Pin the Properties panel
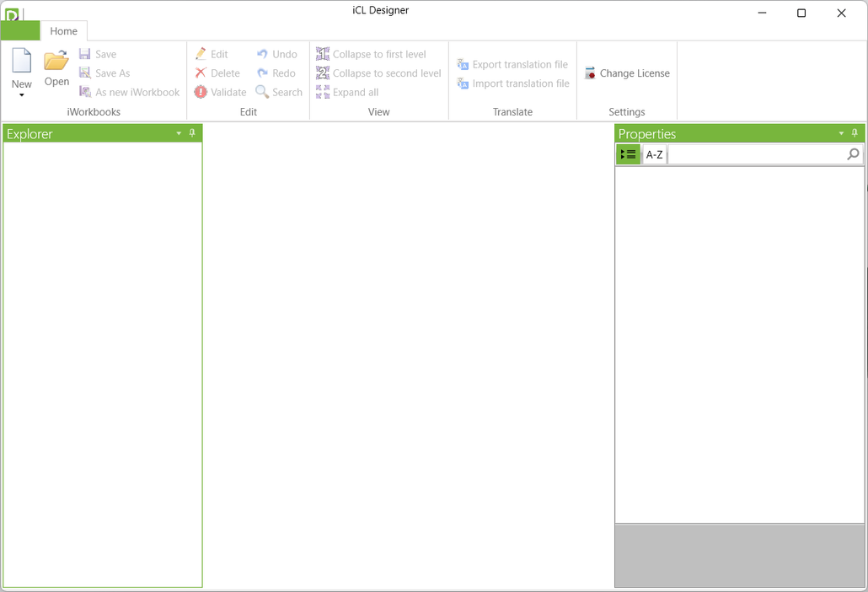The width and height of the screenshot is (868, 592). [854, 133]
